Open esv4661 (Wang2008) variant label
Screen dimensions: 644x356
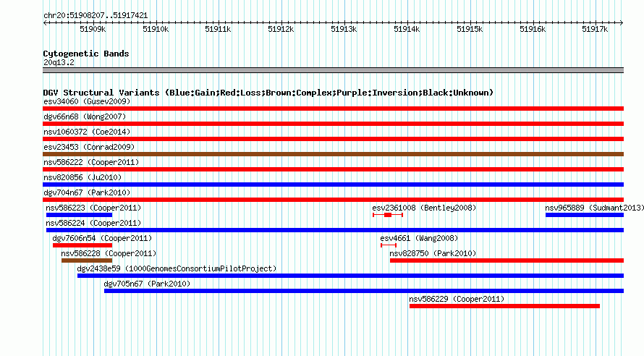[x=419, y=238]
